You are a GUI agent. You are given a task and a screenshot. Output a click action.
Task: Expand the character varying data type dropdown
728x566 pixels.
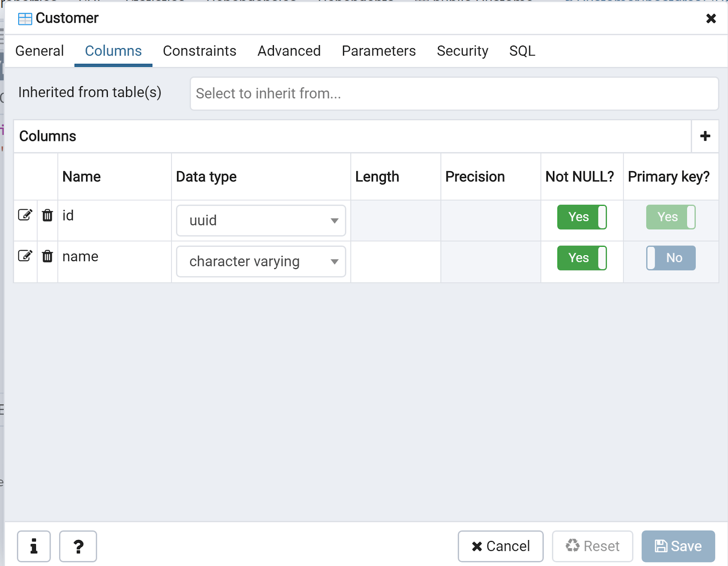pyautogui.click(x=261, y=261)
